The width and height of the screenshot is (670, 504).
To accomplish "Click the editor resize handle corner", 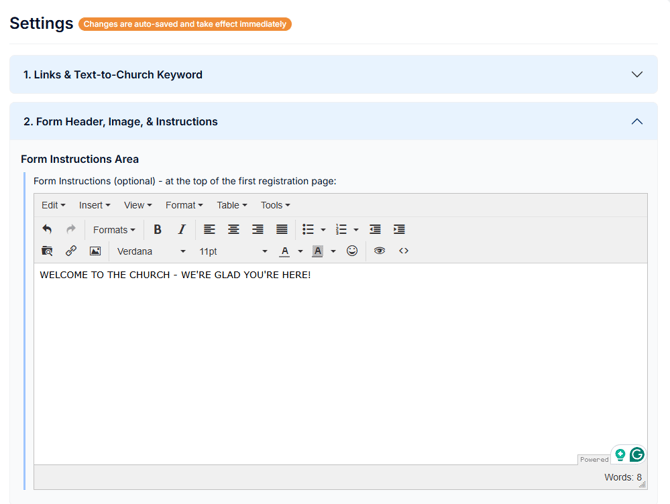I will click(642, 484).
